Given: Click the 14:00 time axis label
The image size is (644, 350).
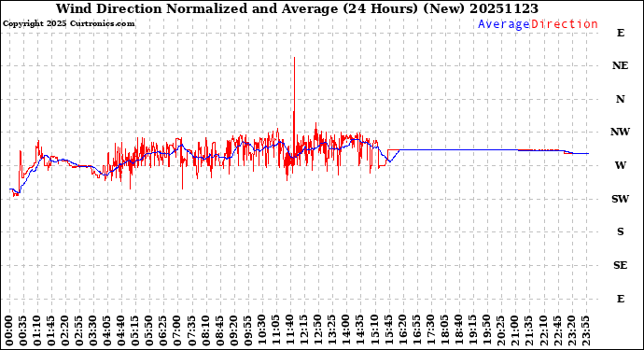Looking at the screenshot, I should [x=346, y=330].
